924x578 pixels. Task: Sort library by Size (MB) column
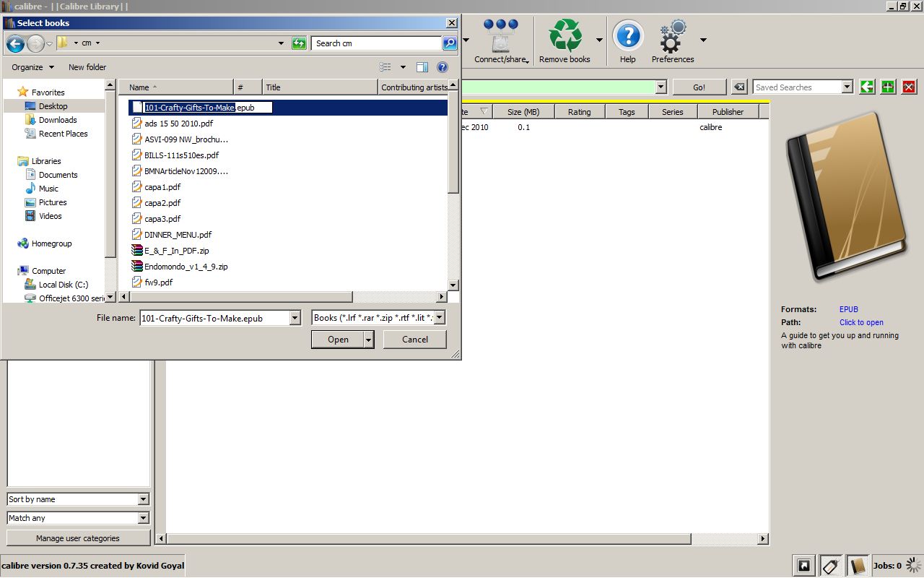[523, 112]
